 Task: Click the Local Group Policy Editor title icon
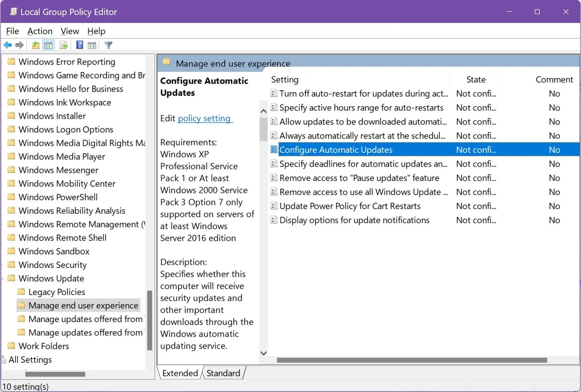(13, 11)
